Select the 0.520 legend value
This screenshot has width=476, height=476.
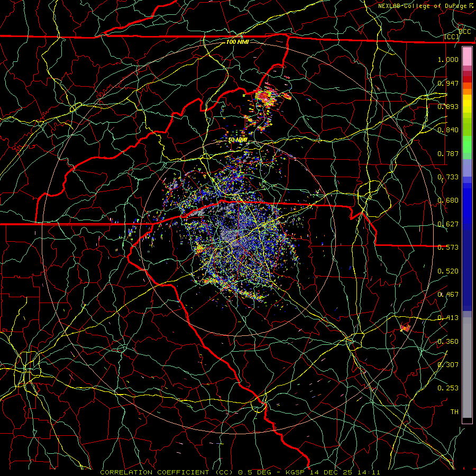pos(448,271)
